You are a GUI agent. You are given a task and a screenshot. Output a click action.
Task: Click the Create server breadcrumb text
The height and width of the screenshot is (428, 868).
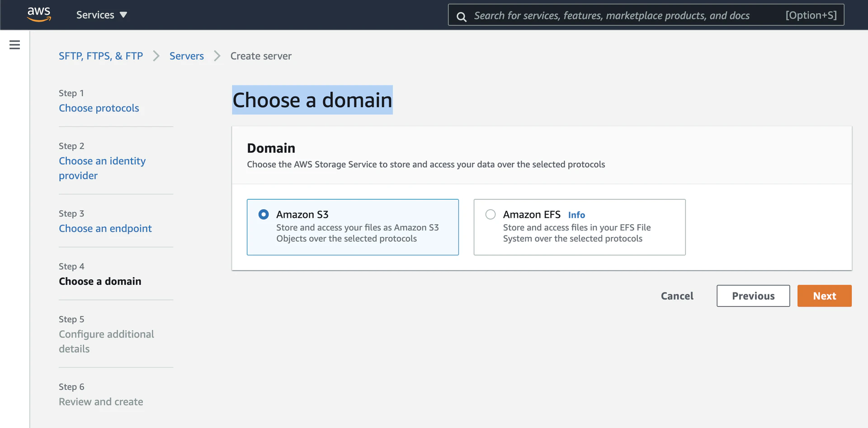[x=261, y=56]
